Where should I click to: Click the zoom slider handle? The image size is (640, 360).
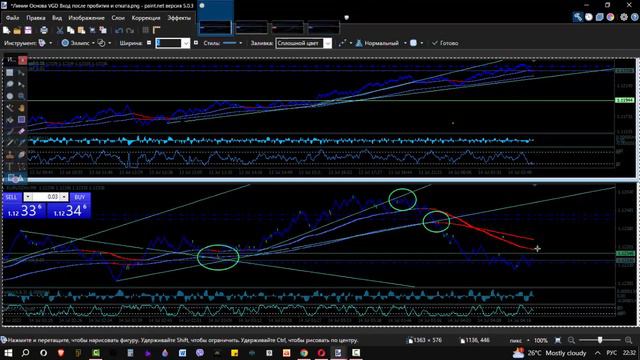pyautogui.click(x=600, y=340)
